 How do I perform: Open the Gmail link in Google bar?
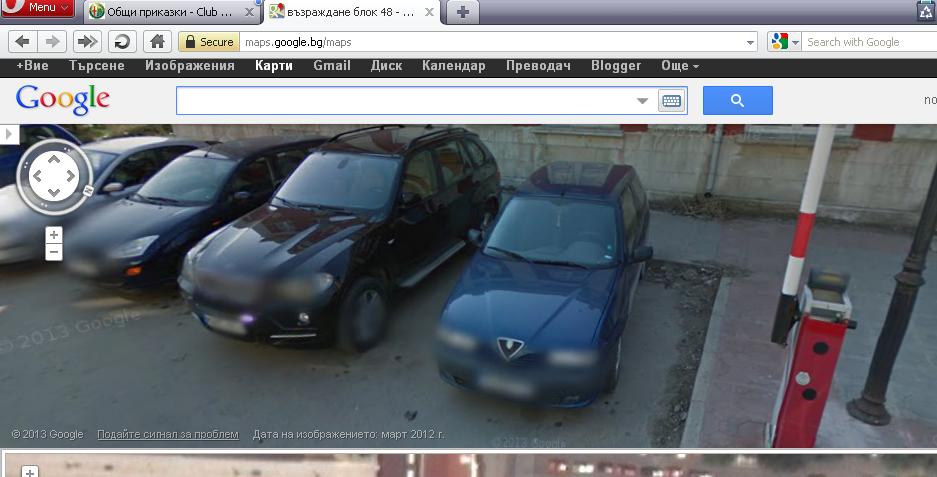(331, 66)
